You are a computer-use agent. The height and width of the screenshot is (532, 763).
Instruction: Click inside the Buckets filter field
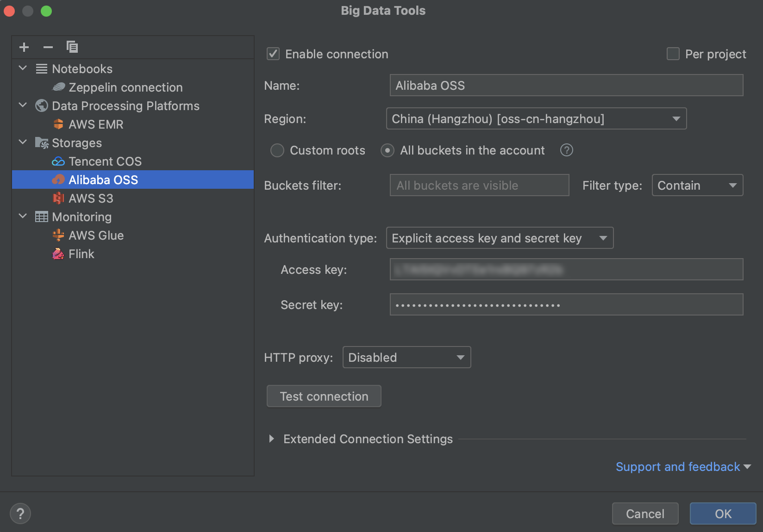[x=479, y=185]
